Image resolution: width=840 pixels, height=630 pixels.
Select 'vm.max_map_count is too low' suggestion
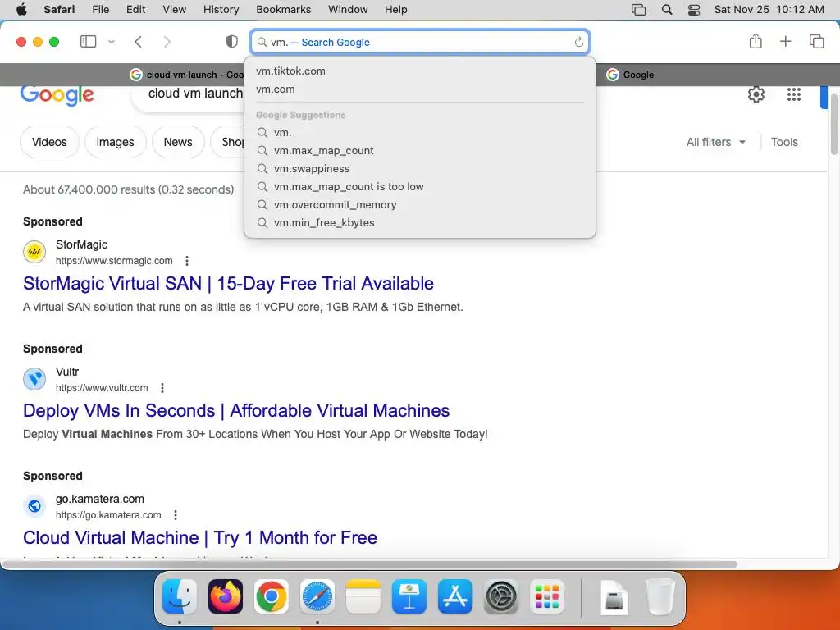pyautogui.click(x=420, y=186)
